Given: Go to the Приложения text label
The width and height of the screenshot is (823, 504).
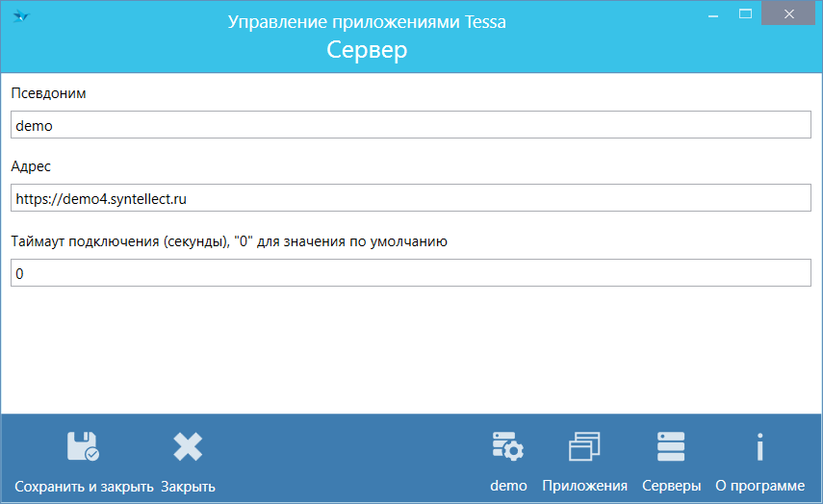Looking at the screenshot, I should click(x=584, y=486).
